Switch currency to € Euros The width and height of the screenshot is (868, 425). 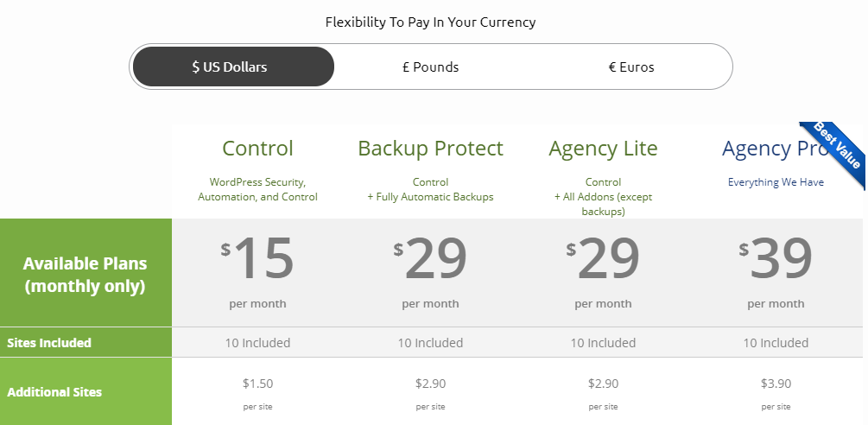tap(631, 67)
